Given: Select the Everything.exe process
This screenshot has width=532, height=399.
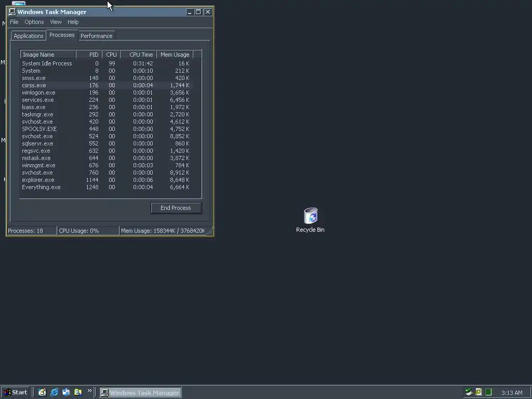Looking at the screenshot, I should click(106, 187).
